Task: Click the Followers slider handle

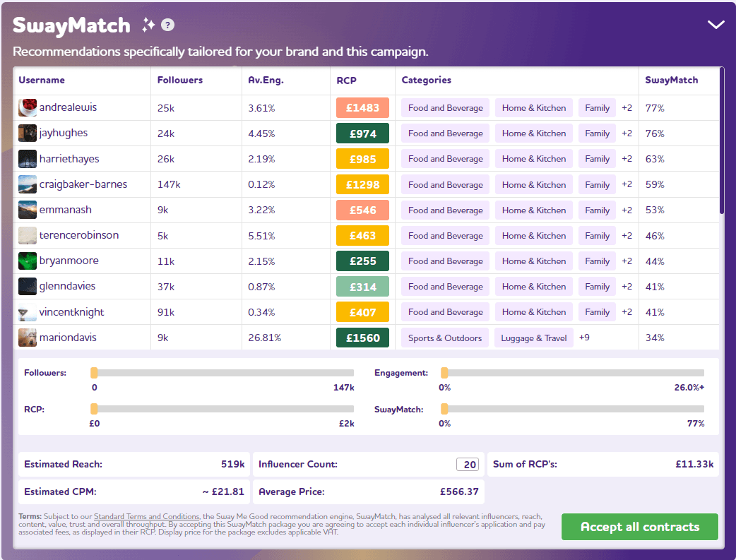Action: (x=94, y=373)
